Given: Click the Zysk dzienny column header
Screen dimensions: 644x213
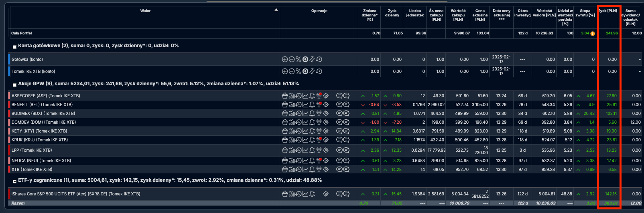Looking at the screenshot, I should tap(392, 13).
